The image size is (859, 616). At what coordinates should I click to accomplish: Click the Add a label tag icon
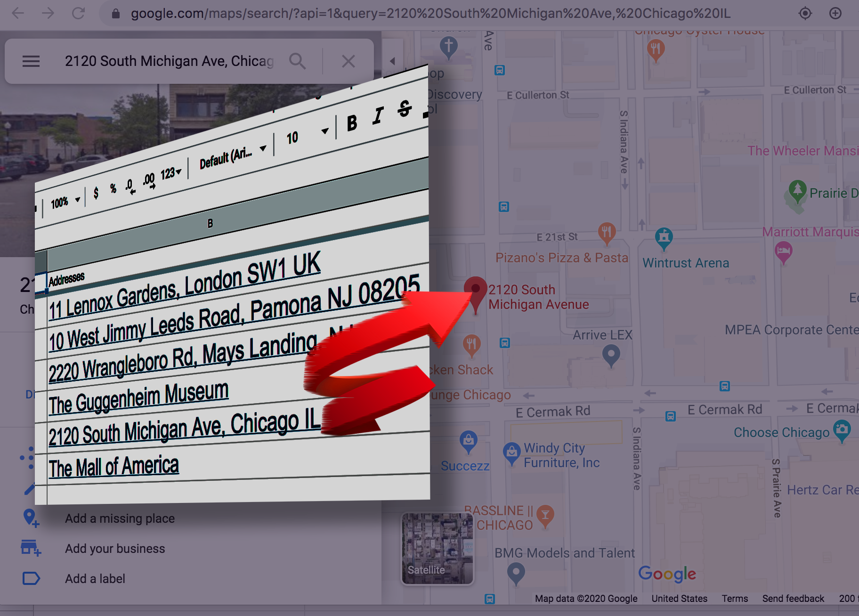31,578
